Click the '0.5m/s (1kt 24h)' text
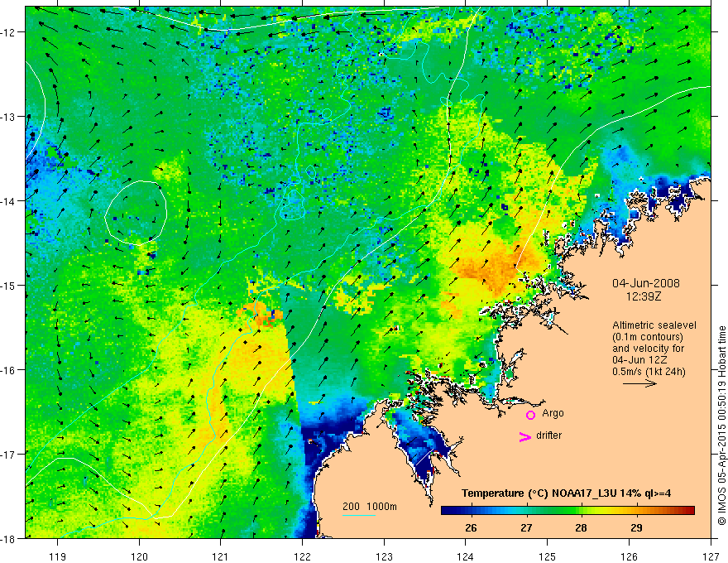This screenshot has width=728, height=563. [649, 372]
